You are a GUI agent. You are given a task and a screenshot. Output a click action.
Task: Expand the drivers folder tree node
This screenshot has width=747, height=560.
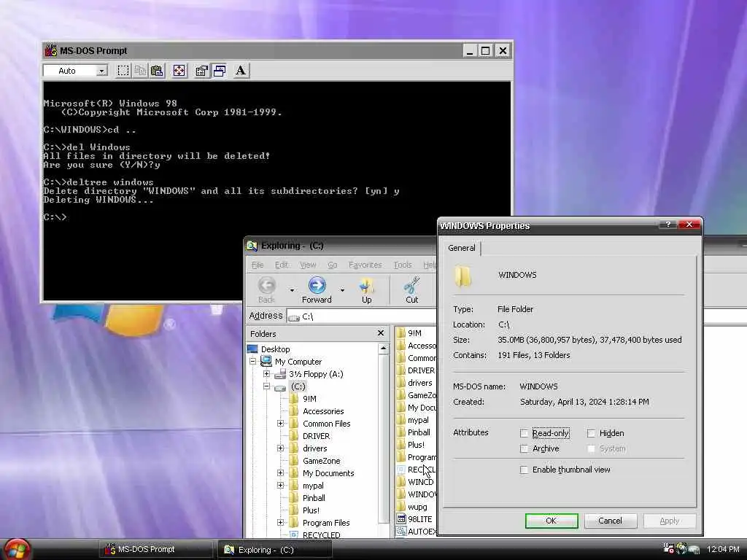(281, 448)
